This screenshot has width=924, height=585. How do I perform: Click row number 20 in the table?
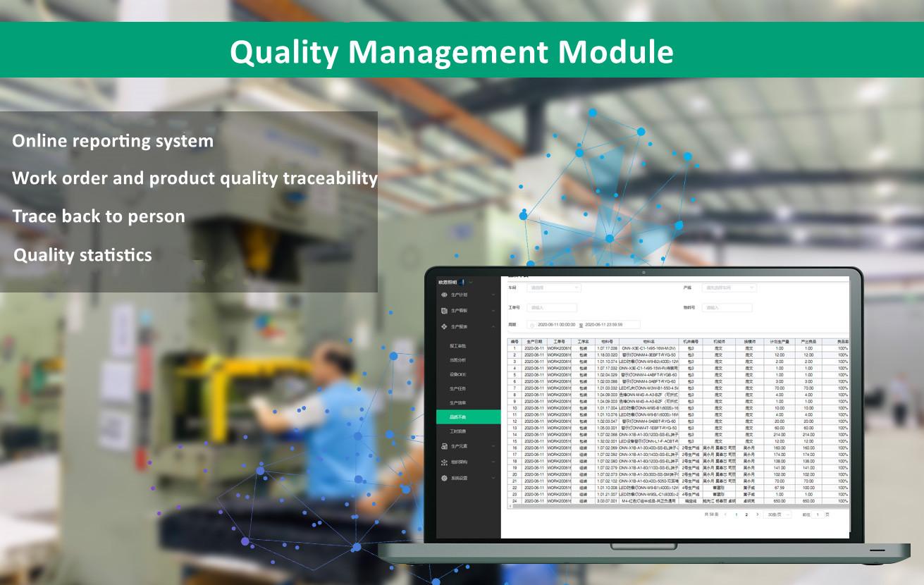[515, 474]
